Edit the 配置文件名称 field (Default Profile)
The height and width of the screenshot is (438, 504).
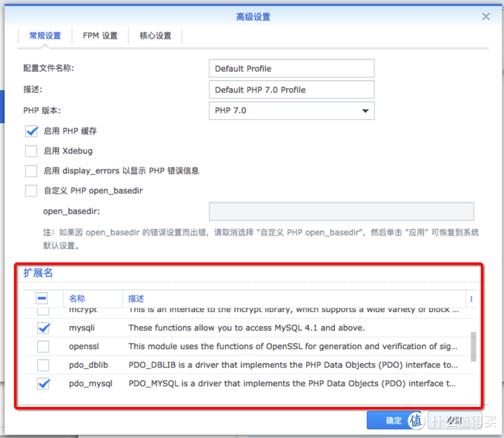click(291, 68)
